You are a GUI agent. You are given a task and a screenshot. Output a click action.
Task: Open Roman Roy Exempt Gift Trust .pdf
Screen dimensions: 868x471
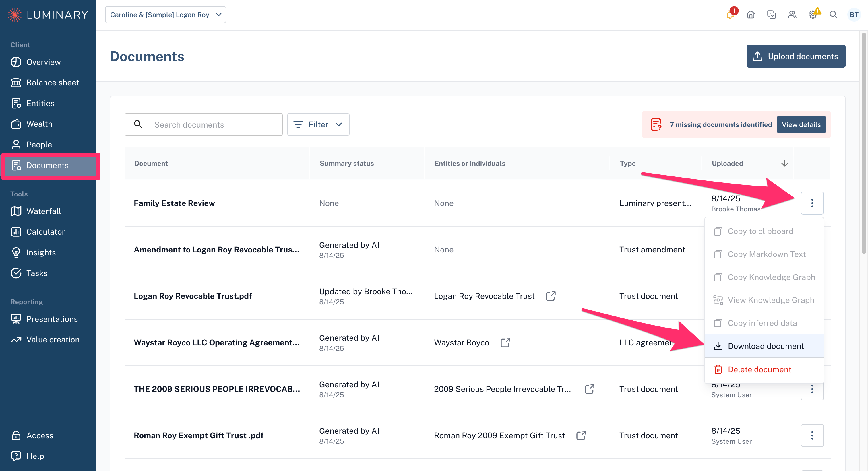click(198, 435)
